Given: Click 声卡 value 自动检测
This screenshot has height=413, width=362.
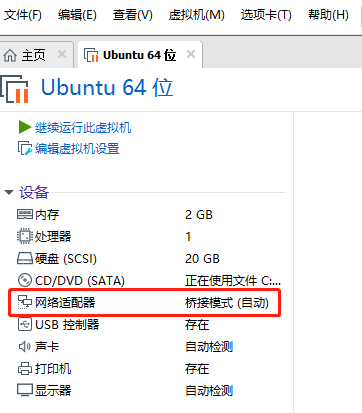Looking at the screenshot, I should click(x=209, y=347).
